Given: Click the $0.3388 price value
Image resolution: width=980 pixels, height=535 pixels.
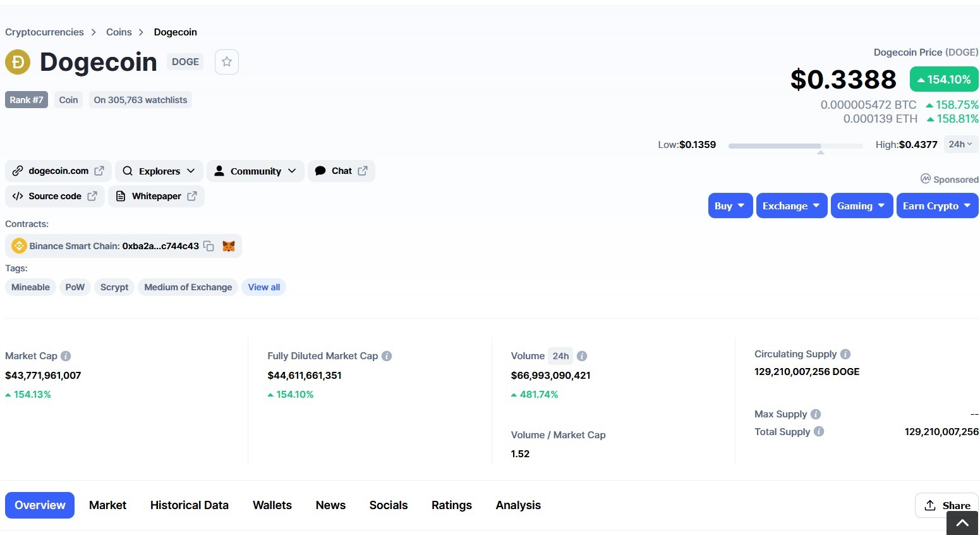Looking at the screenshot, I should point(843,80).
